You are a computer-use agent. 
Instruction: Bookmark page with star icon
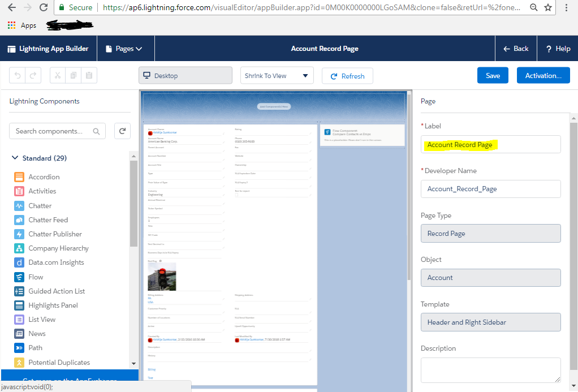pyautogui.click(x=547, y=7)
